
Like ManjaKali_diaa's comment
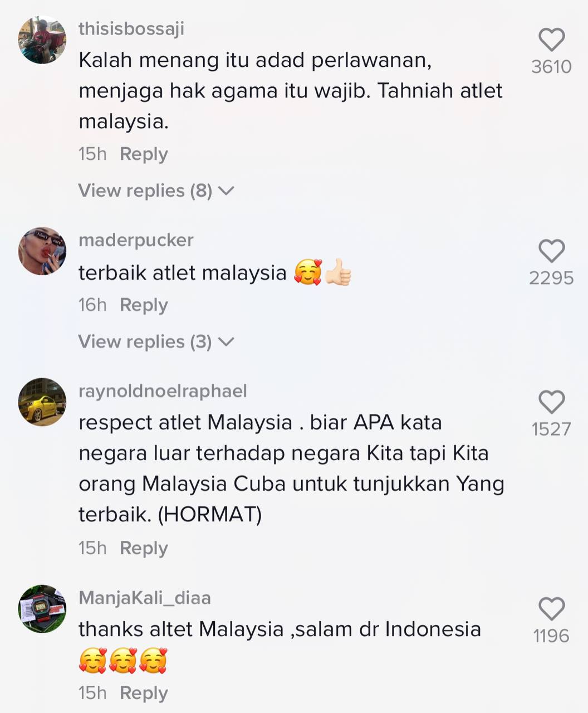click(x=551, y=609)
